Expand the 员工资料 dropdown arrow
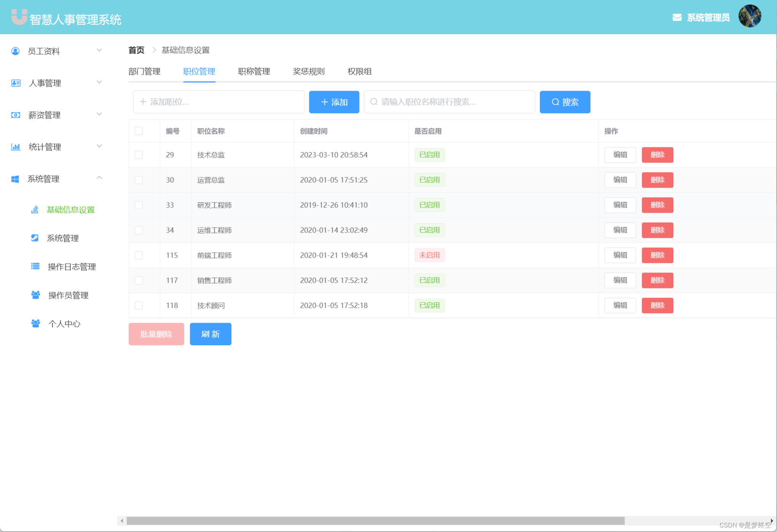This screenshot has height=532, width=777. [99, 50]
